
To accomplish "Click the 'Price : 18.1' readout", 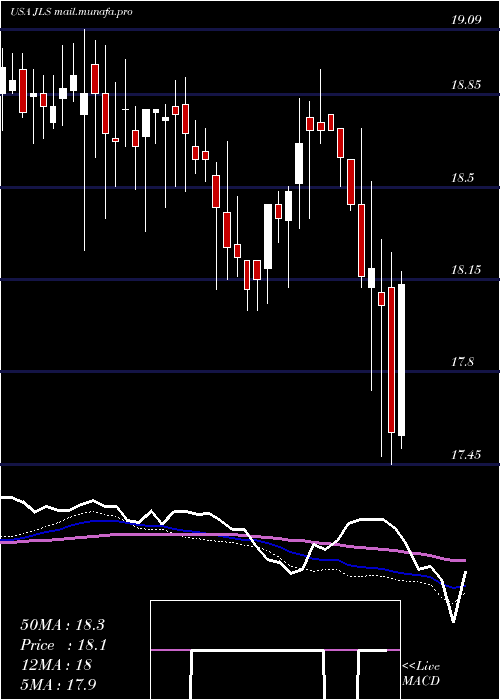I will [x=64, y=645].
